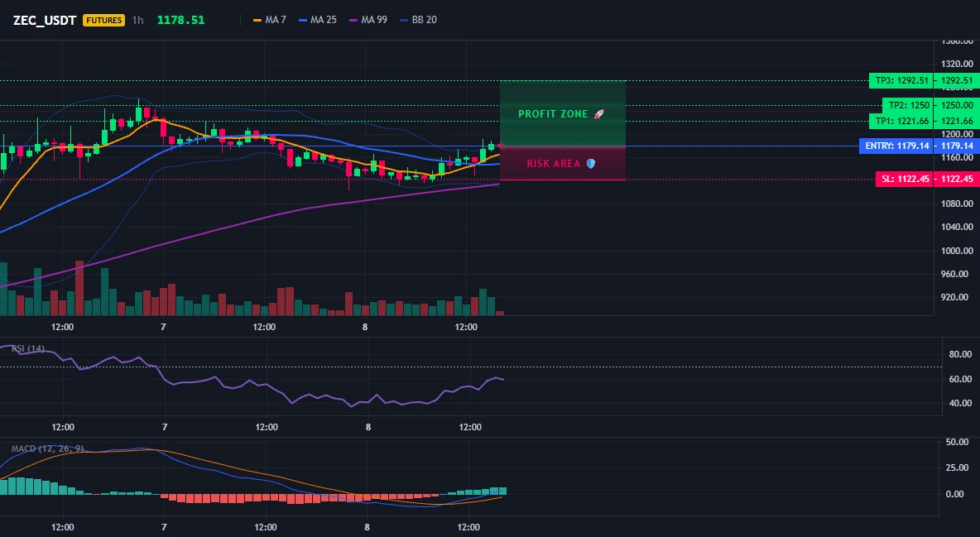This screenshot has width=980, height=537.
Task: Click the '8' date marker under MACD
Action: [x=367, y=527]
